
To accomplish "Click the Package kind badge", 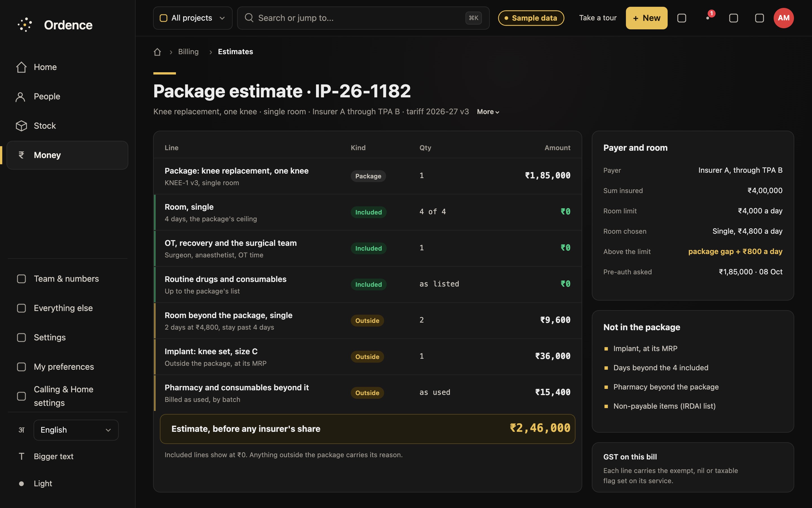I will tap(368, 176).
